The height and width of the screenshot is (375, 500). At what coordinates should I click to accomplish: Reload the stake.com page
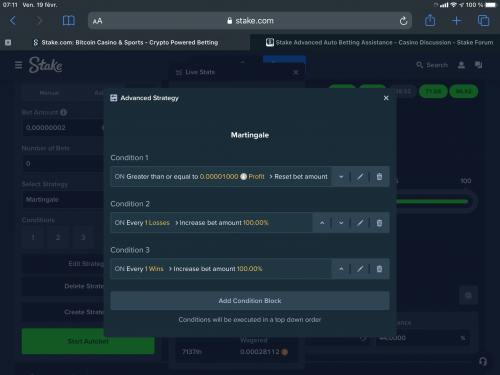click(403, 21)
